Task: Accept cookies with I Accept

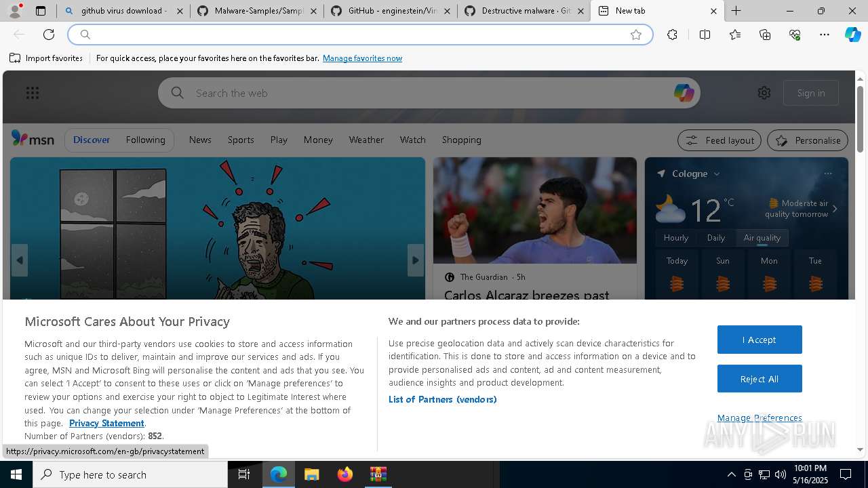Action: tap(759, 340)
